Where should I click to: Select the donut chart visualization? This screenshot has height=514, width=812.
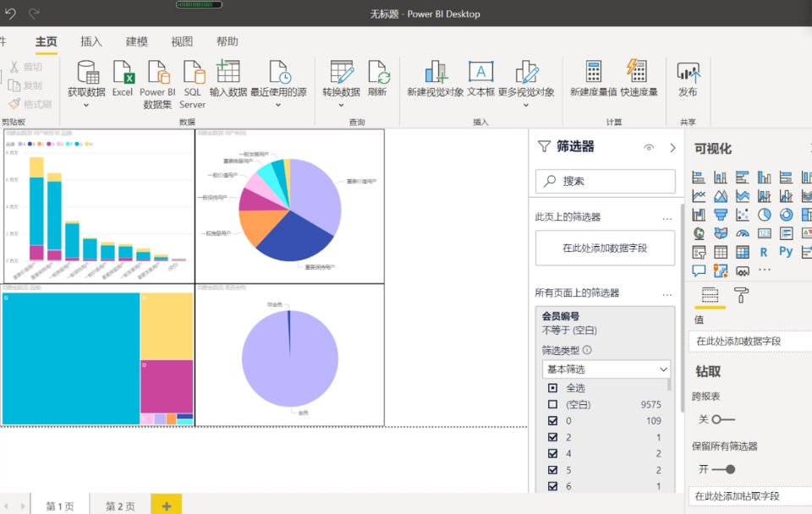point(786,215)
